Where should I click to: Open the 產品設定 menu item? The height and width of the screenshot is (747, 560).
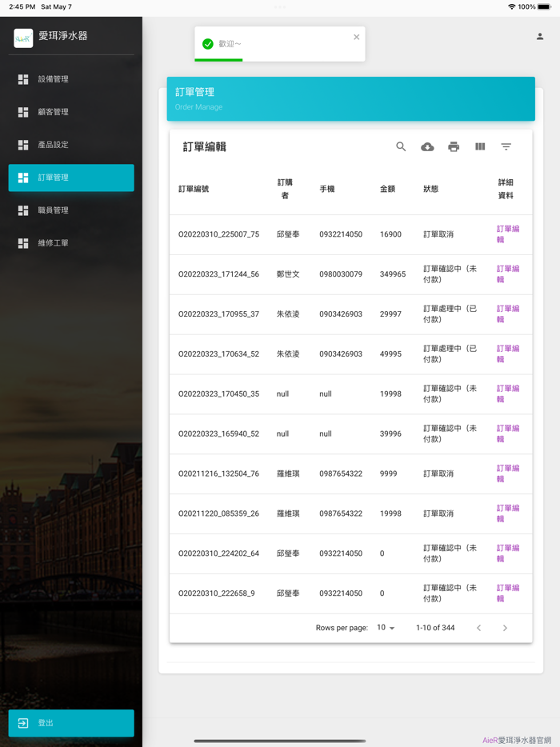pyautogui.click(x=71, y=145)
